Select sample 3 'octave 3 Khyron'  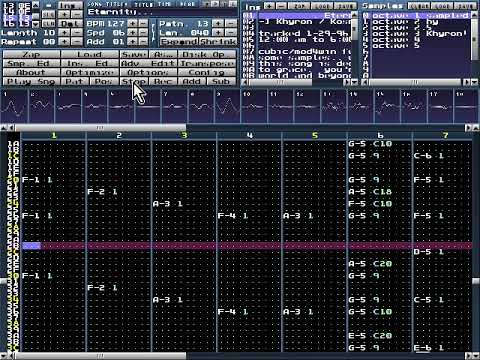pos(416,34)
